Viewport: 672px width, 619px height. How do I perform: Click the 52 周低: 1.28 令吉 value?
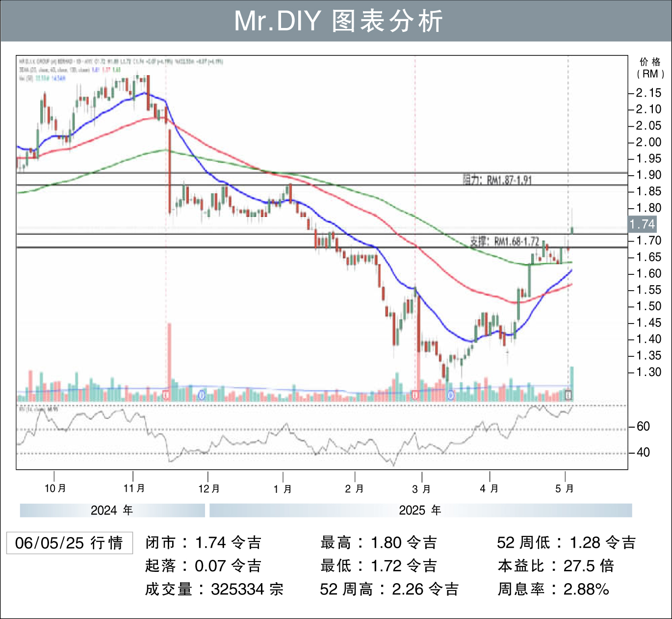[567, 543]
